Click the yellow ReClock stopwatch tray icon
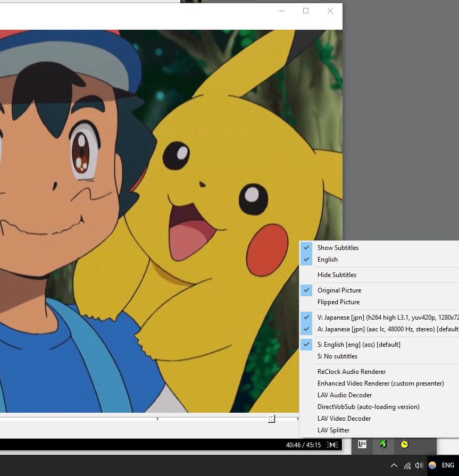Viewport: 459px width, 476px height. coord(404,445)
